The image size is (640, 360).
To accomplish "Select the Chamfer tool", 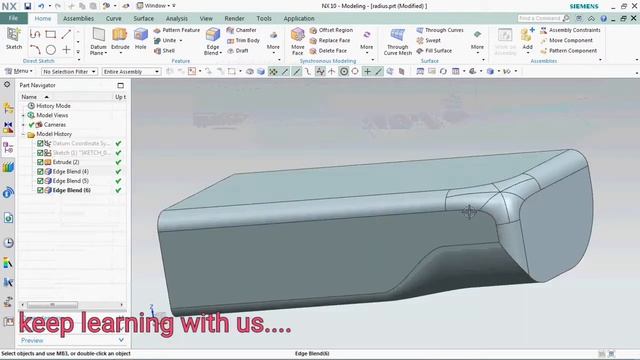I will 241,30.
